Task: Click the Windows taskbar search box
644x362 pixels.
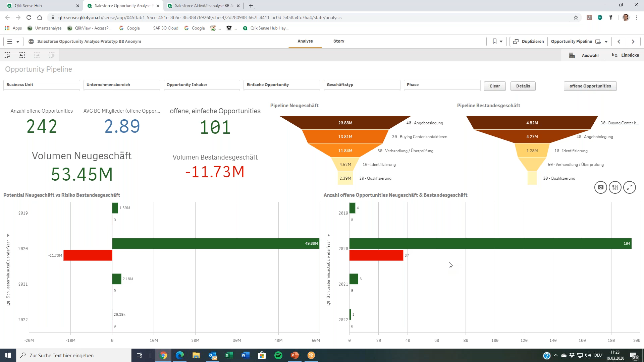Action: (x=74, y=355)
